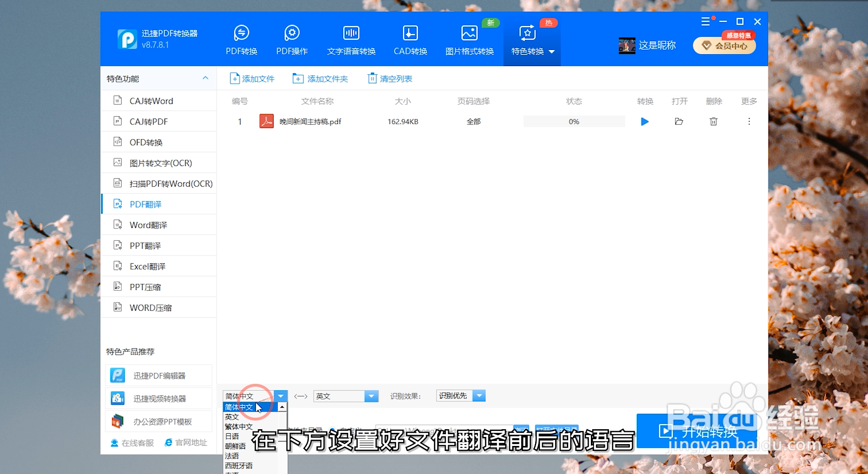The width and height of the screenshot is (868, 474).
Task: Open 迅捷视频转换器 product link
Action: [x=159, y=398]
